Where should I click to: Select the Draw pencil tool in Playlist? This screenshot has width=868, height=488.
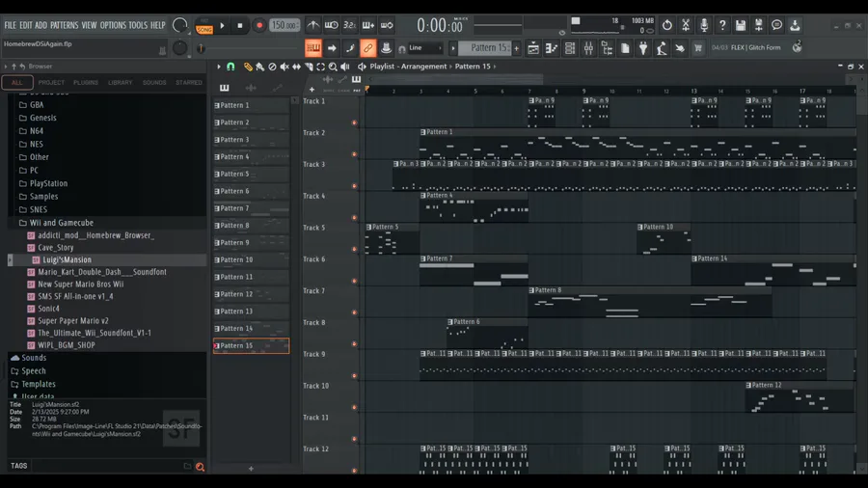(248, 67)
